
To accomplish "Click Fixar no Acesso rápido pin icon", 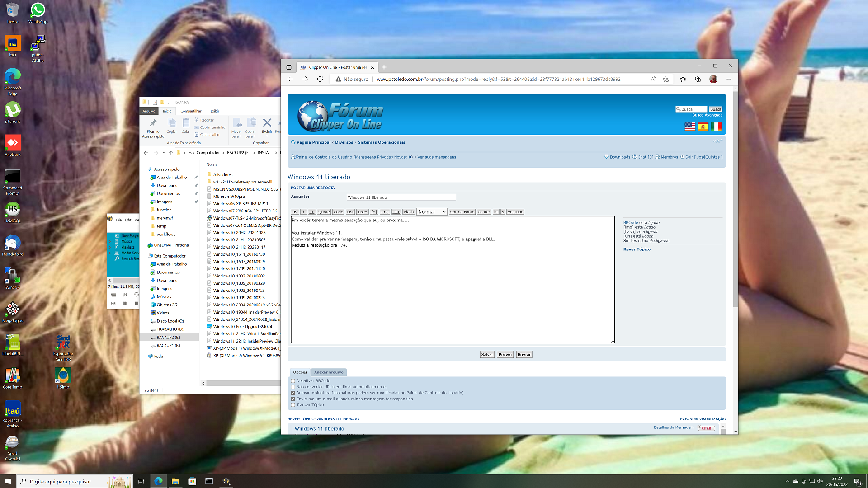I will point(153,123).
